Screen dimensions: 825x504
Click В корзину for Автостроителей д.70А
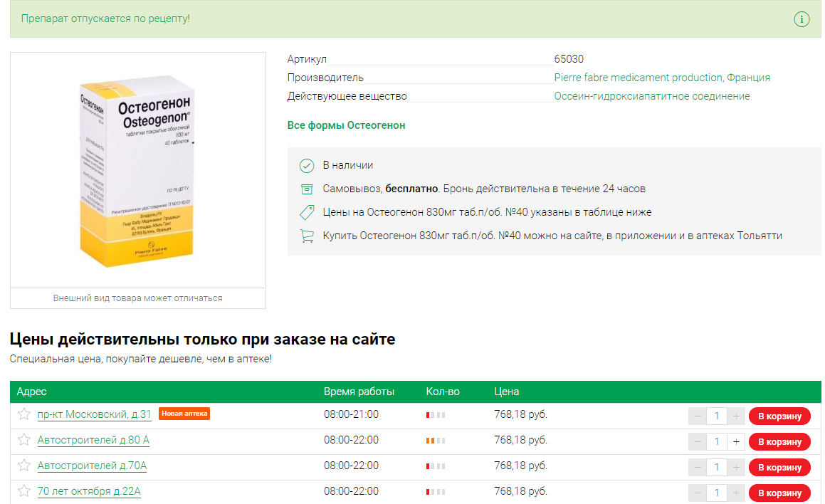pyautogui.click(x=779, y=468)
